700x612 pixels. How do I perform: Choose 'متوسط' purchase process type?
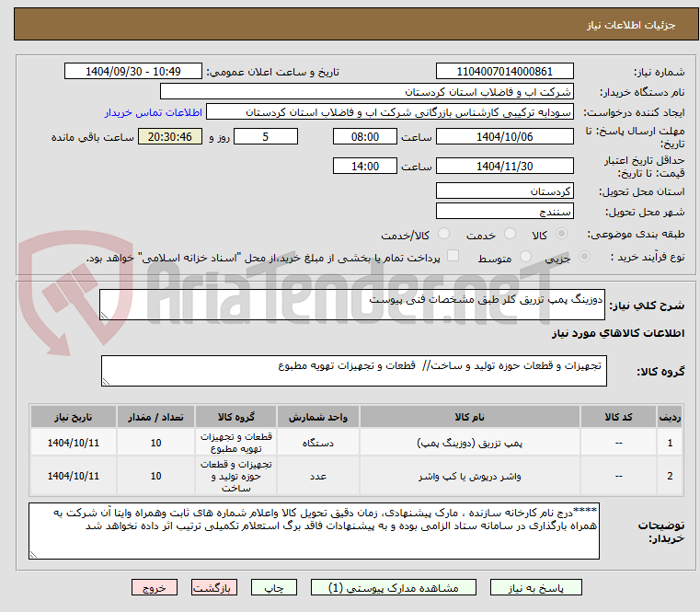(x=525, y=257)
